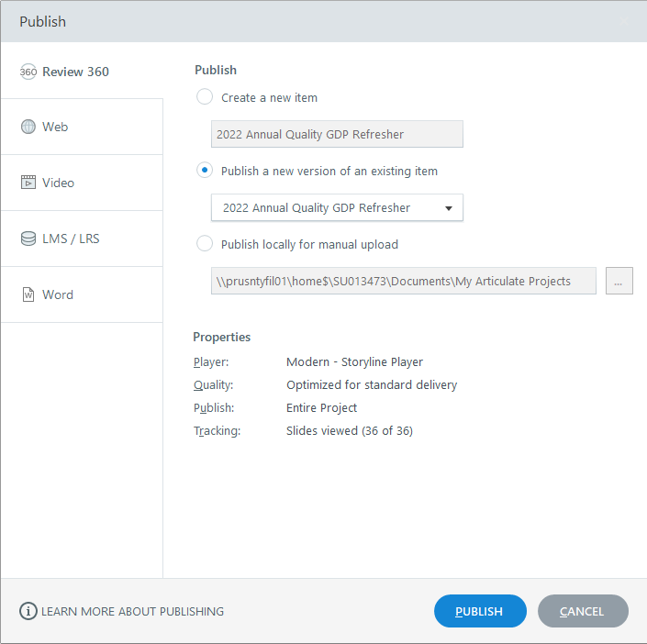Image resolution: width=647 pixels, height=644 pixels.
Task: Open the LMS / LRS tab label
Action: click(x=71, y=239)
